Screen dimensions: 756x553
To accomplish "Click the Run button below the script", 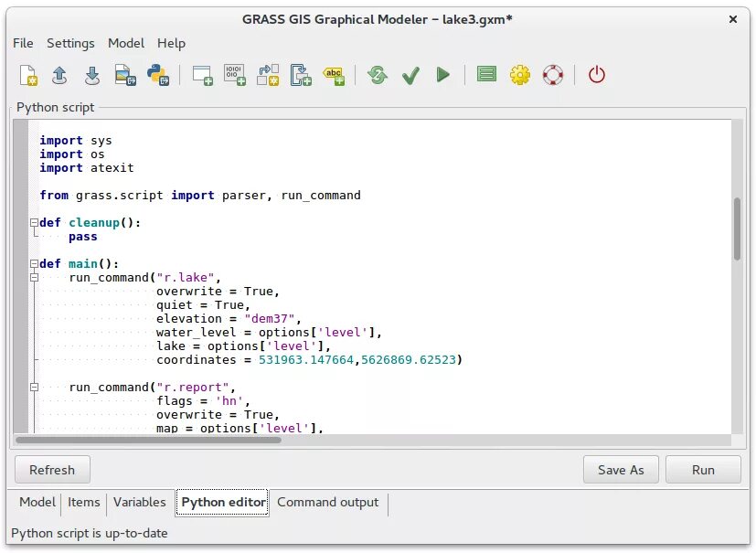I will click(x=703, y=470).
